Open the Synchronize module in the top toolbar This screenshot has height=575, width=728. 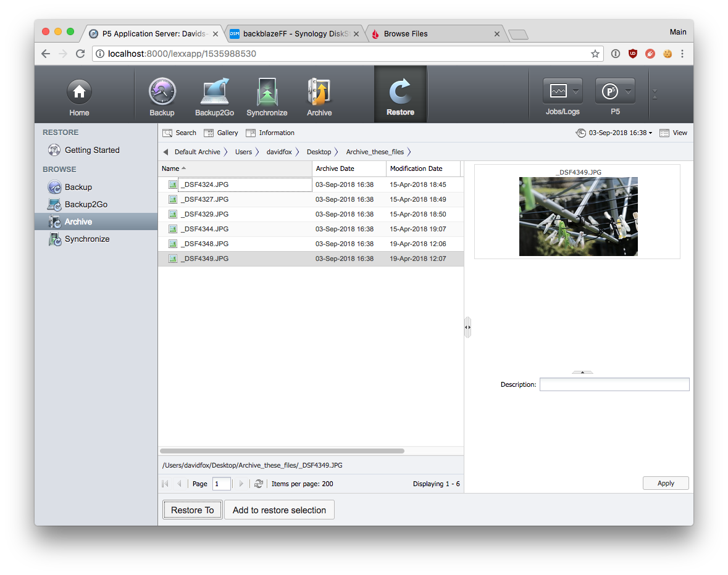pos(267,96)
